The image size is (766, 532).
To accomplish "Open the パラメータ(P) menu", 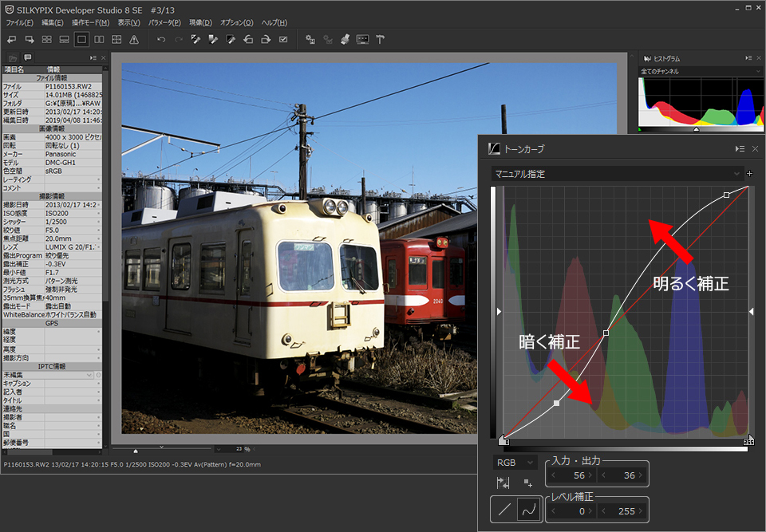I will point(164,22).
